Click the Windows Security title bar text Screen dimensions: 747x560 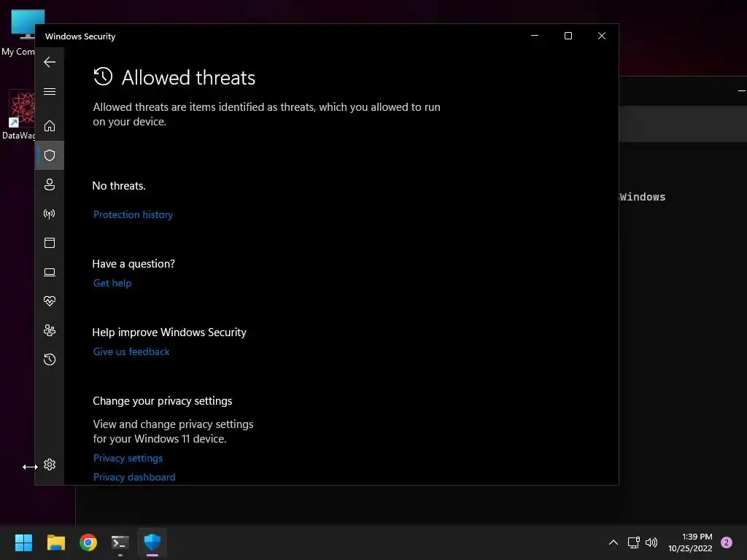coord(80,36)
